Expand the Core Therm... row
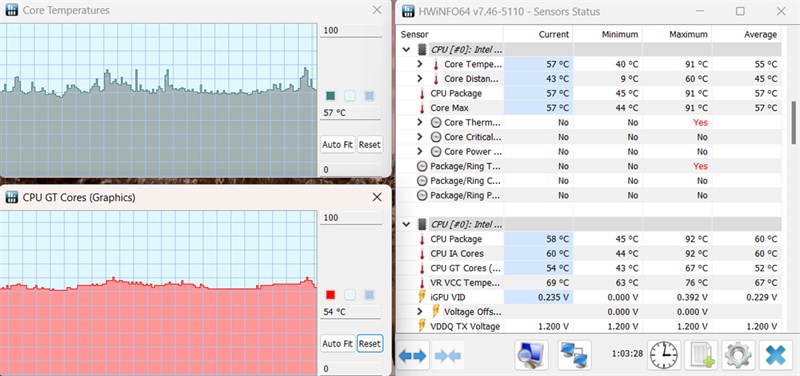The height and width of the screenshot is (376, 800). tap(419, 122)
